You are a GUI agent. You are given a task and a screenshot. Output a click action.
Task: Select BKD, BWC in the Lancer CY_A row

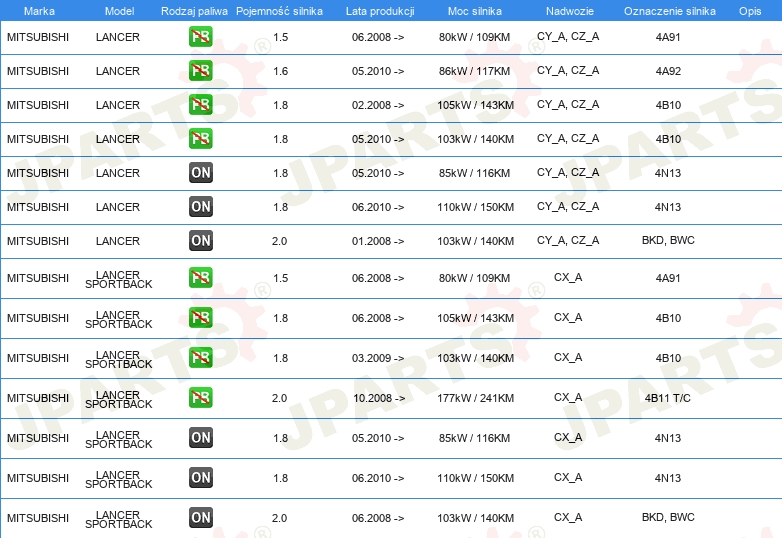pos(668,240)
